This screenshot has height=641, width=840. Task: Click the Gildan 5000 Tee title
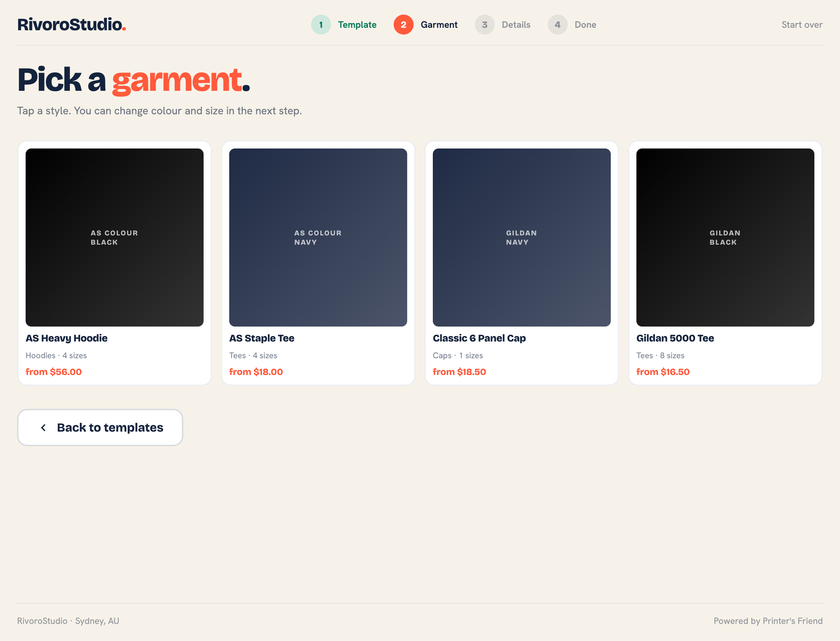675,338
